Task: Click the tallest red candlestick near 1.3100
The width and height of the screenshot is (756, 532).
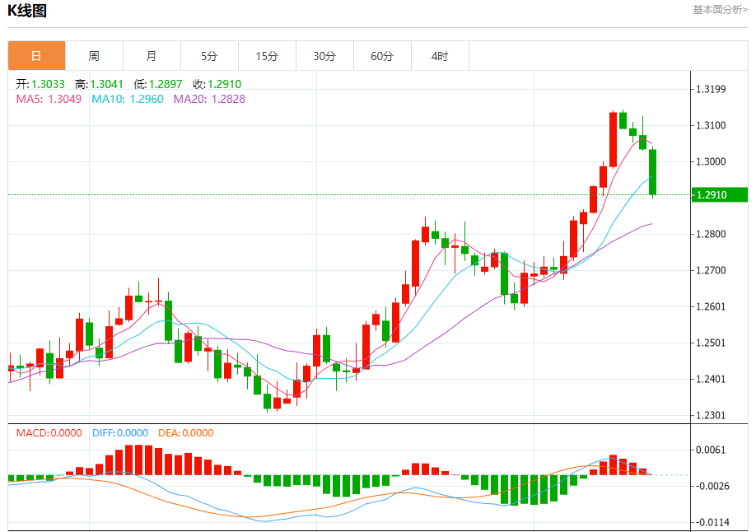Action: (613, 140)
